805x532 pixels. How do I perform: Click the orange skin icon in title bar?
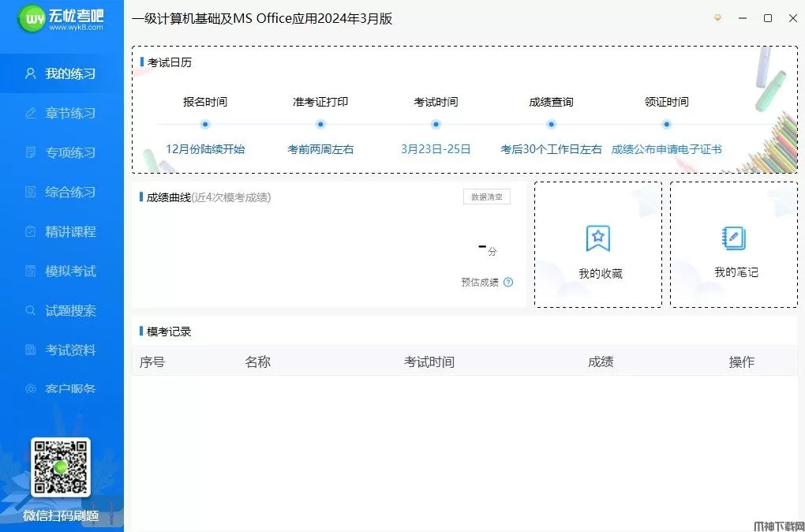pos(717,18)
